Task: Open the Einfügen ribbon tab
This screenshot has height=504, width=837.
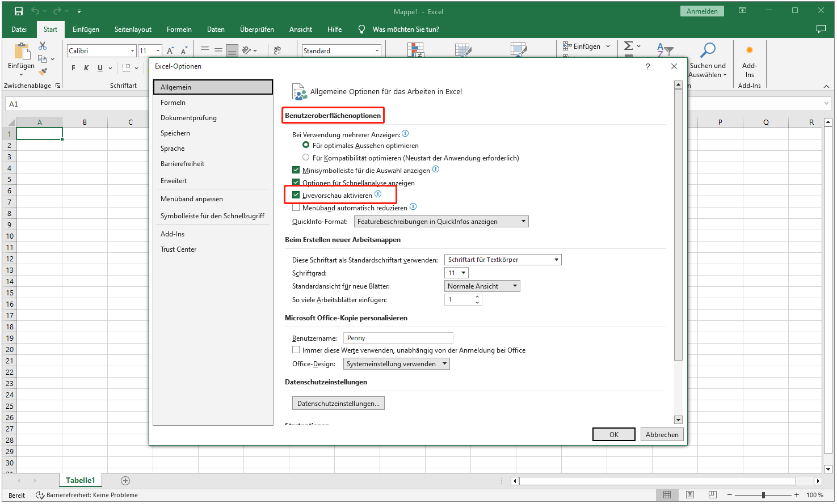Action: point(86,29)
